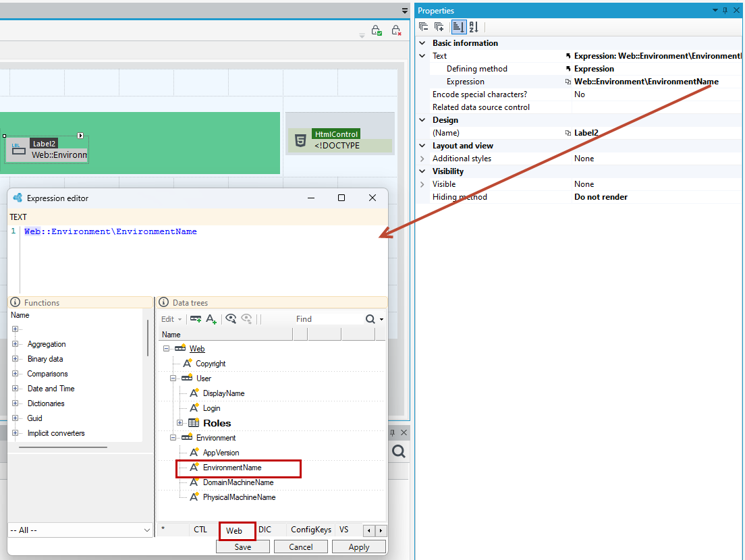The width and height of the screenshot is (745, 560).
Task: Click the Apply button
Action: coord(359,547)
